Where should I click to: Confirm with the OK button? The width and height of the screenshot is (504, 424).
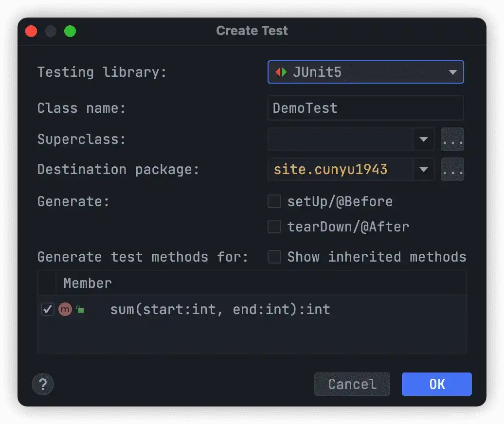pos(436,384)
